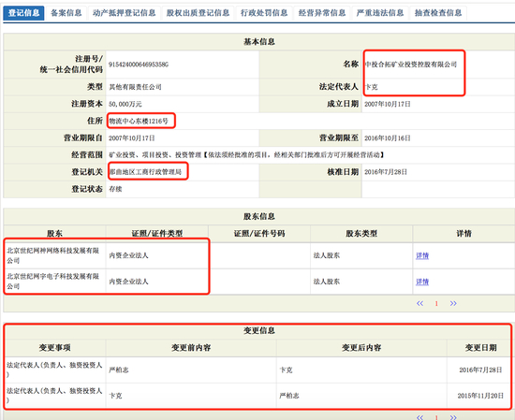Click establishment date 2007年10月17日 beside 成立日期

[x=388, y=104]
